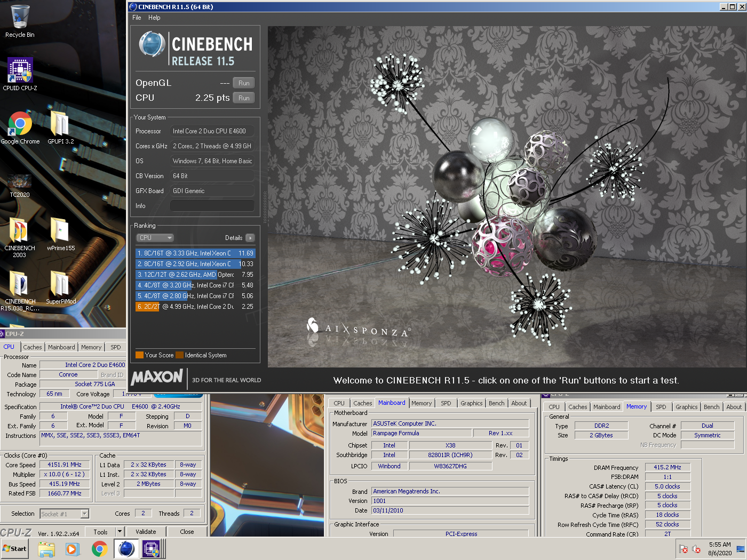Open the Help menu in Cinebench
This screenshot has height=560, width=747.
click(x=154, y=18)
